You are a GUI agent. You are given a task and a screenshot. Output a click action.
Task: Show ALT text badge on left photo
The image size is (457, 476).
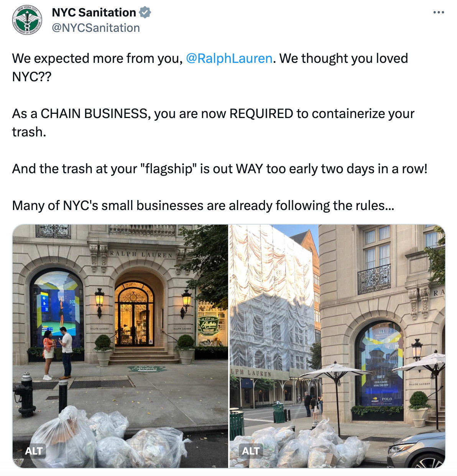[34, 451]
